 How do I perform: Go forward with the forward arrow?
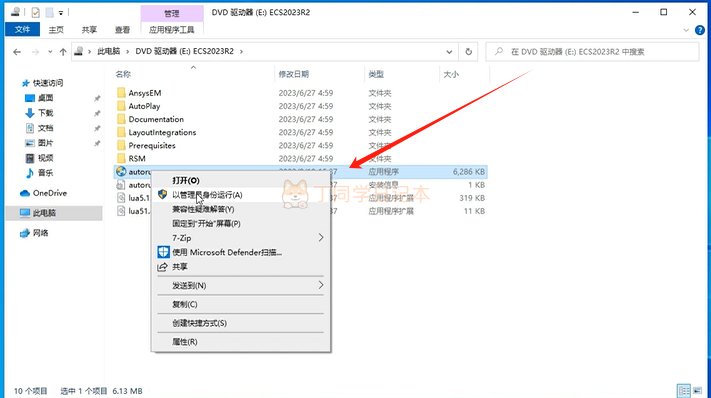(x=35, y=52)
